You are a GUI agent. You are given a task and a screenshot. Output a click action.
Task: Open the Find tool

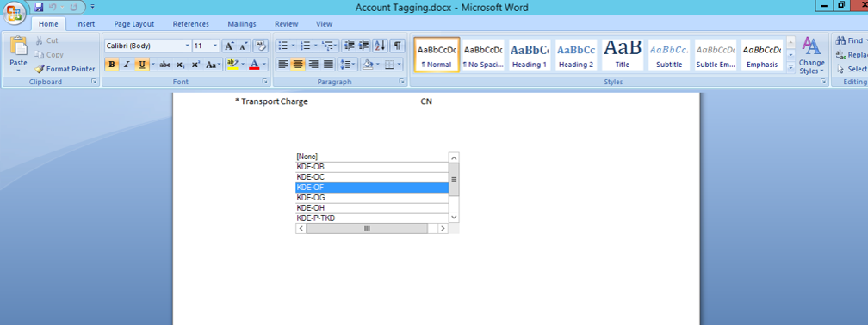(851, 40)
